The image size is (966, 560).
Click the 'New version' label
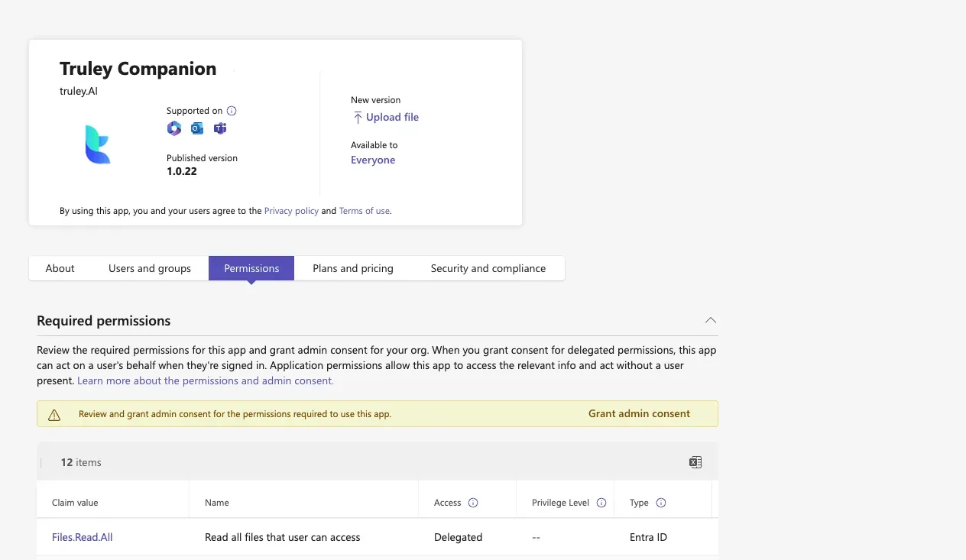tap(375, 100)
